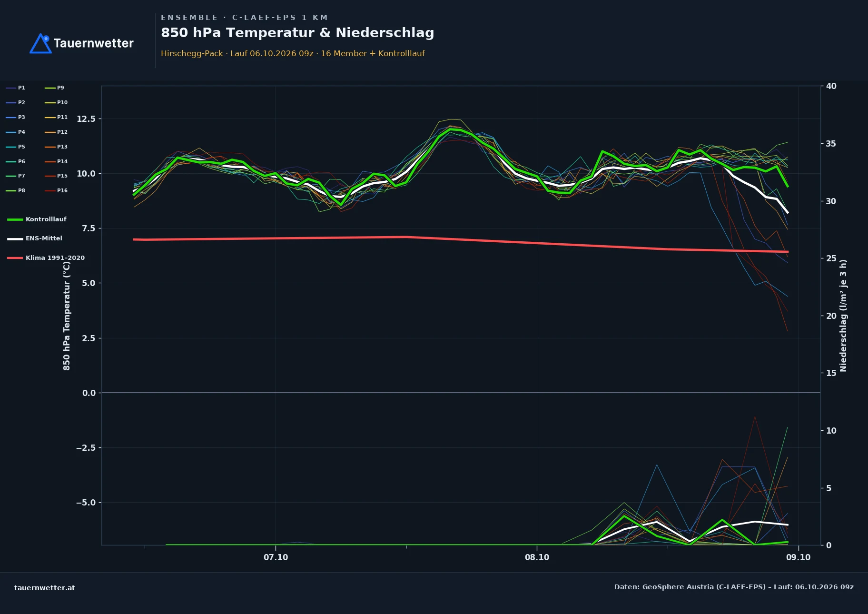The image size is (868, 614).
Task: Click the "Niederschlag (l/m² je 3 h)" axis title
Action: click(843, 316)
